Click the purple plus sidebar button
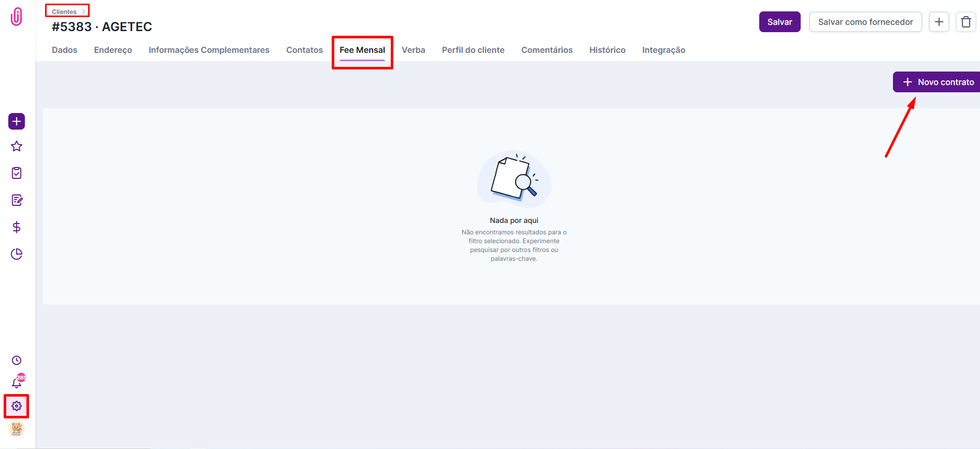 click(17, 121)
